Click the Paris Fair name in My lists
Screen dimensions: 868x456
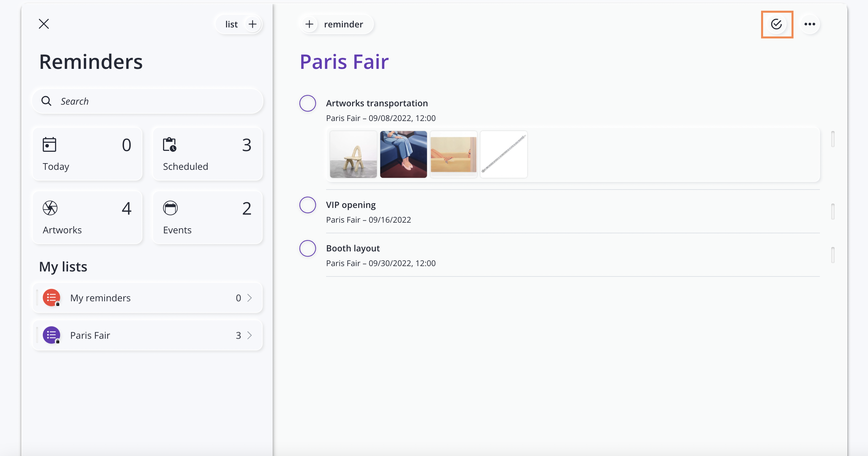coord(90,335)
